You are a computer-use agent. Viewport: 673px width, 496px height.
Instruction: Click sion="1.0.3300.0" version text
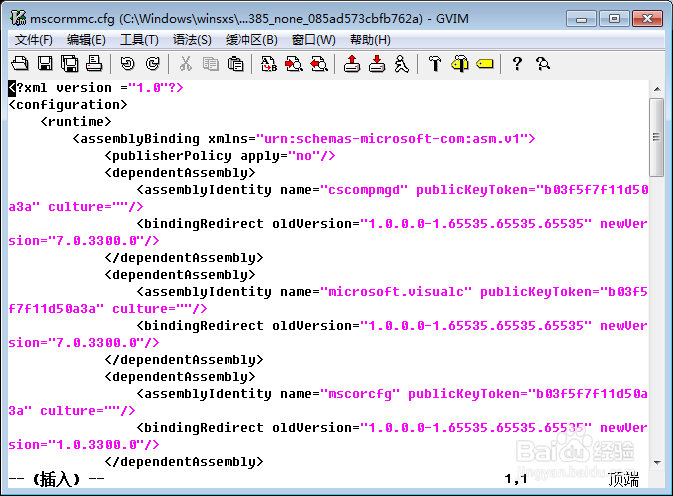(x=84, y=445)
